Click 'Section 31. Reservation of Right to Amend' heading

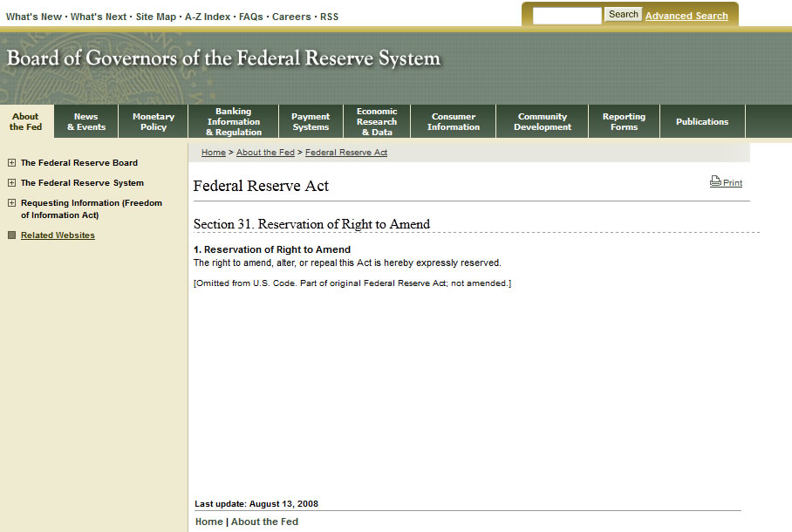pyautogui.click(x=311, y=224)
